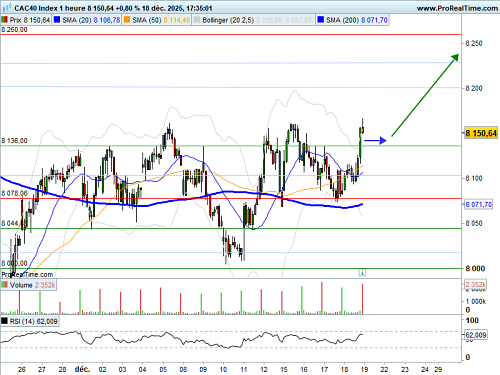Click the 08 date label on the time axis

pos(183,369)
